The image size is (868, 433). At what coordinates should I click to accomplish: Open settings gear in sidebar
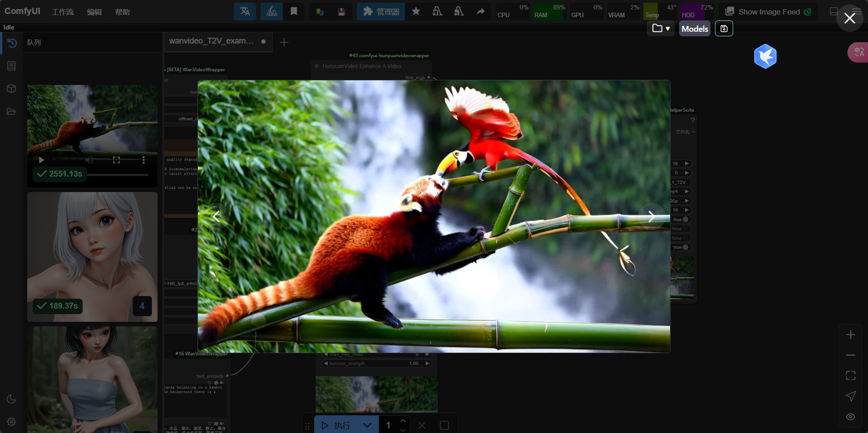pyautogui.click(x=12, y=422)
